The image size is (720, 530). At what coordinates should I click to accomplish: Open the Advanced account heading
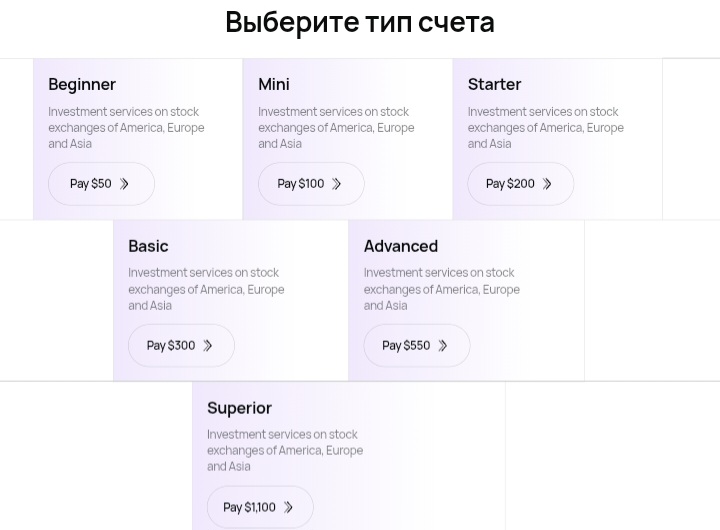(x=401, y=246)
